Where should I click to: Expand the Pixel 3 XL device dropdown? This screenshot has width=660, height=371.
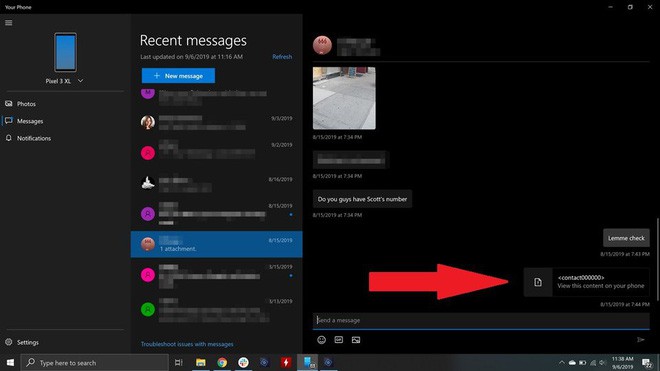point(80,81)
